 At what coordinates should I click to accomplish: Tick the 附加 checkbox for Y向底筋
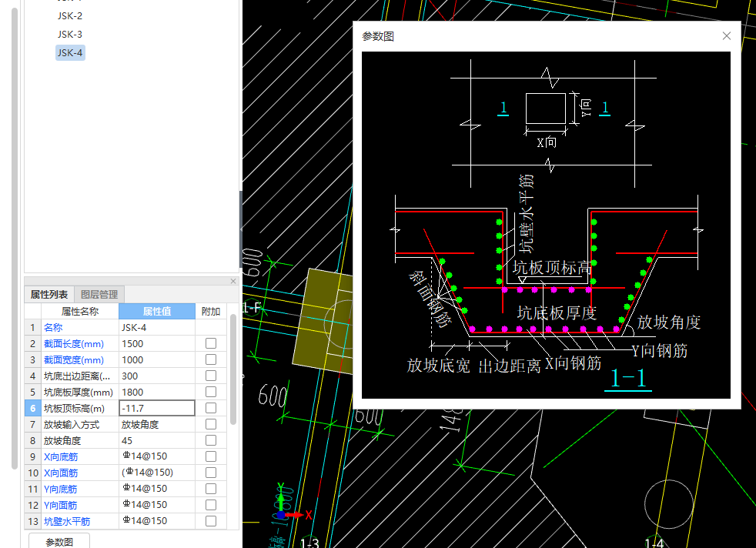pyautogui.click(x=211, y=489)
